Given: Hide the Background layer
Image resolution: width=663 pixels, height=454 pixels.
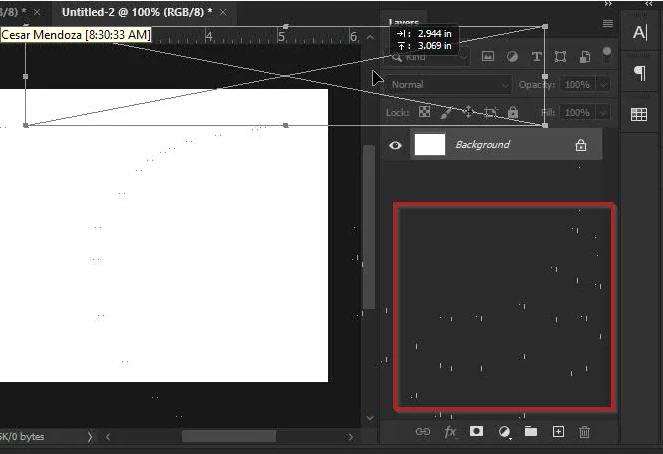Looking at the screenshot, I should (x=395, y=145).
